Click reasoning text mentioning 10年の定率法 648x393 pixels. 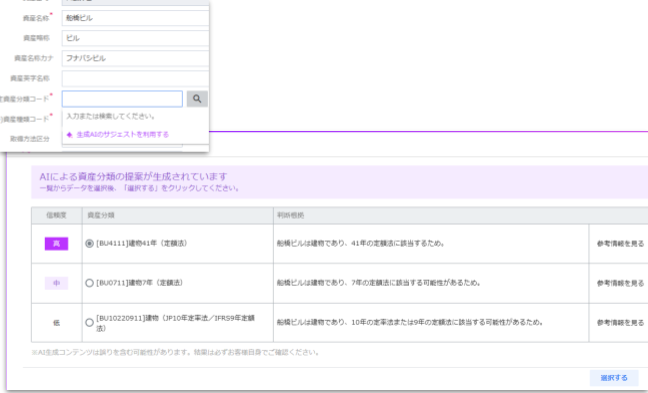410,322
